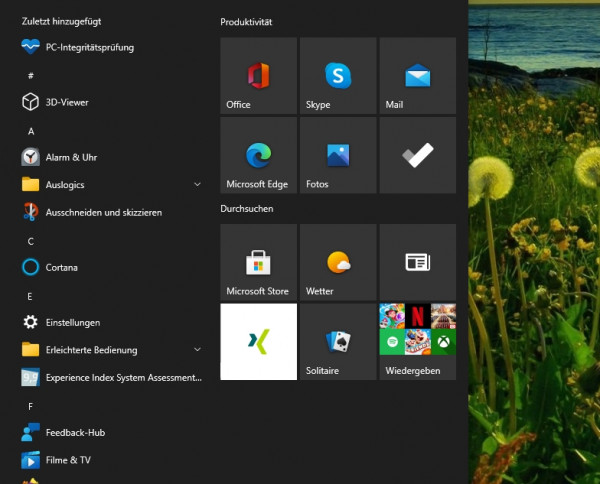Screen dimensions: 600x484
Task: Click the Produktivität group title
Action: point(246,22)
